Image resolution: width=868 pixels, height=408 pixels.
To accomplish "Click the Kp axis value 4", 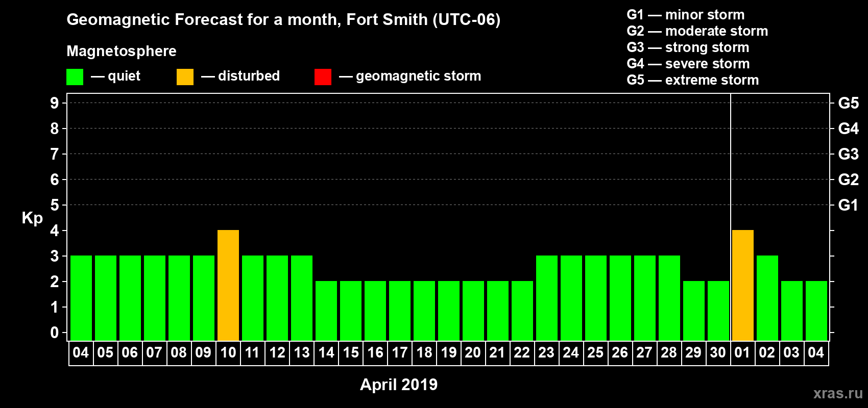I will tap(55, 231).
